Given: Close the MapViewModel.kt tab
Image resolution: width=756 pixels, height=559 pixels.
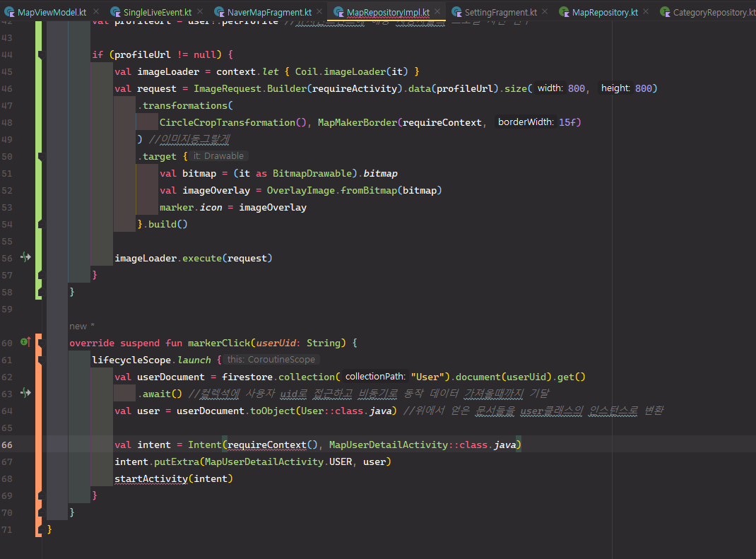Looking at the screenshot, I should [x=96, y=11].
